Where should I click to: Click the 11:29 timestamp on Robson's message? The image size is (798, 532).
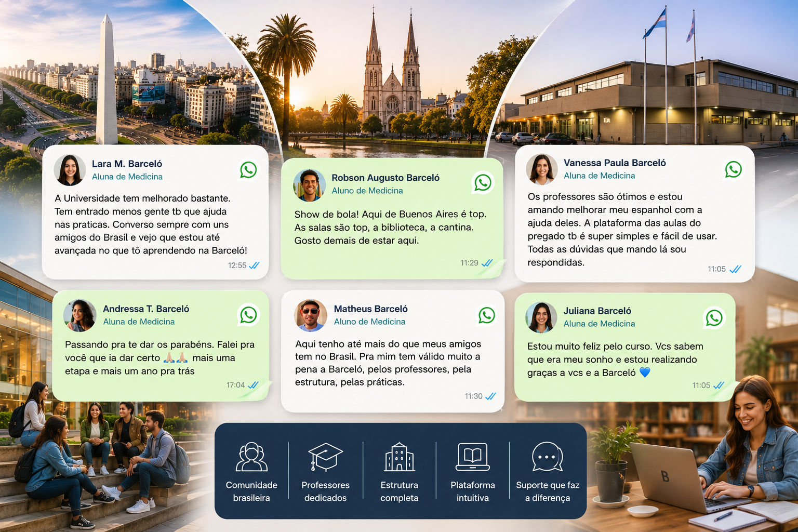point(469,263)
